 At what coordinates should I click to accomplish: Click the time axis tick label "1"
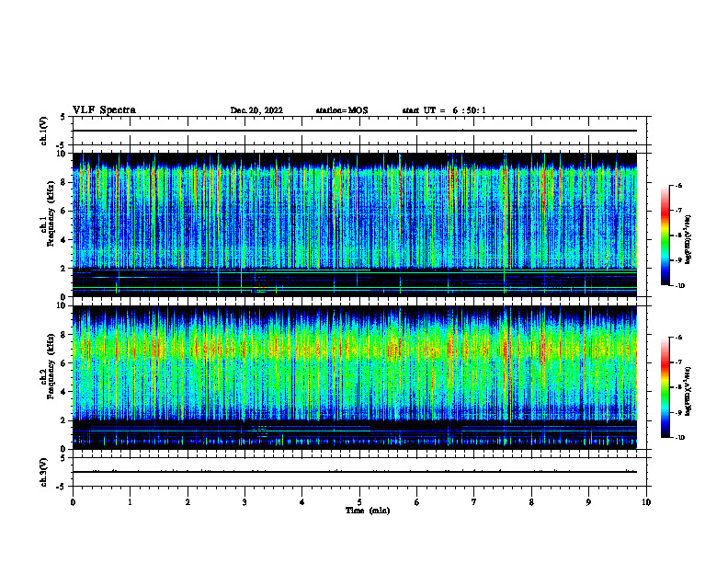[131, 502]
